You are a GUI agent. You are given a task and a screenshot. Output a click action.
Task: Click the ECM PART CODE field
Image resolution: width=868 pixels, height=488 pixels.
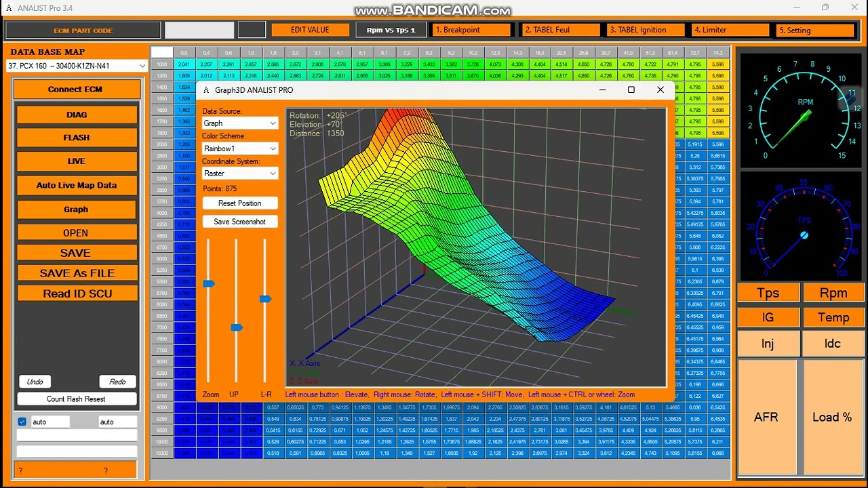[x=83, y=30]
